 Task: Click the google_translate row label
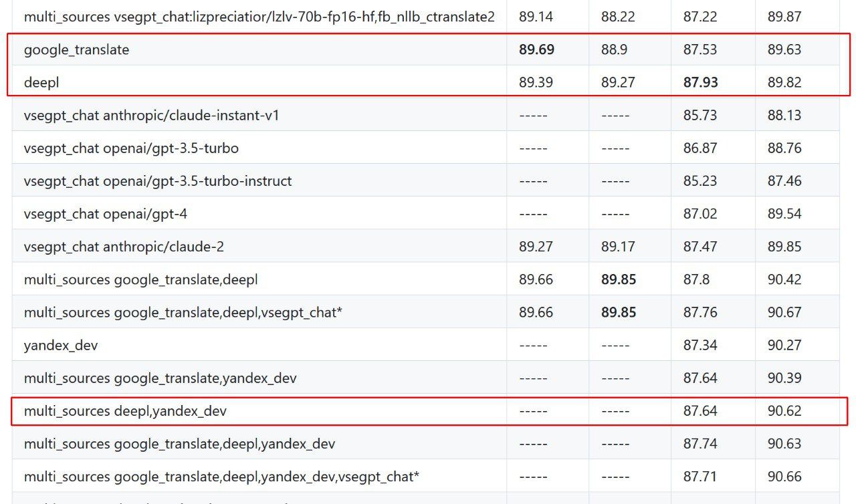(76, 49)
